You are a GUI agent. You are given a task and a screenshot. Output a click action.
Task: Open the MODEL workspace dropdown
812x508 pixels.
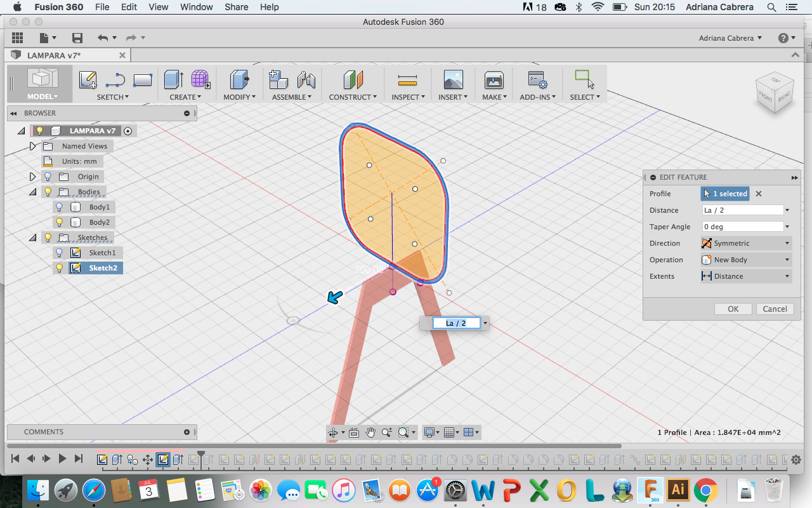coord(43,97)
